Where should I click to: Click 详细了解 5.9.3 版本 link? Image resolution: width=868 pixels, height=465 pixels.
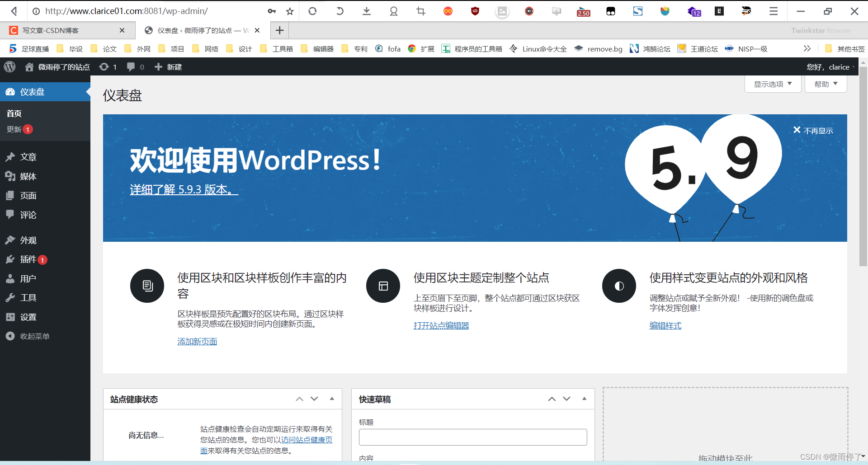point(184,189)
